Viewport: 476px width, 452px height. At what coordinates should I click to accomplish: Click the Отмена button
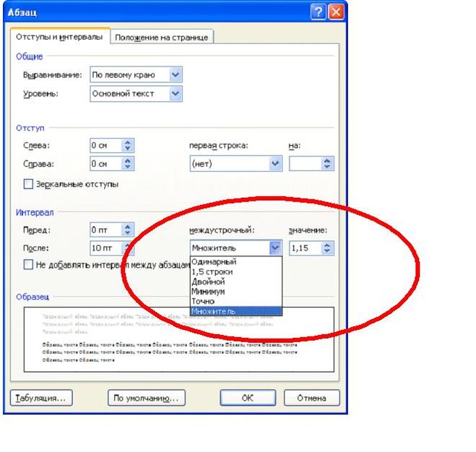coord(311,398)
